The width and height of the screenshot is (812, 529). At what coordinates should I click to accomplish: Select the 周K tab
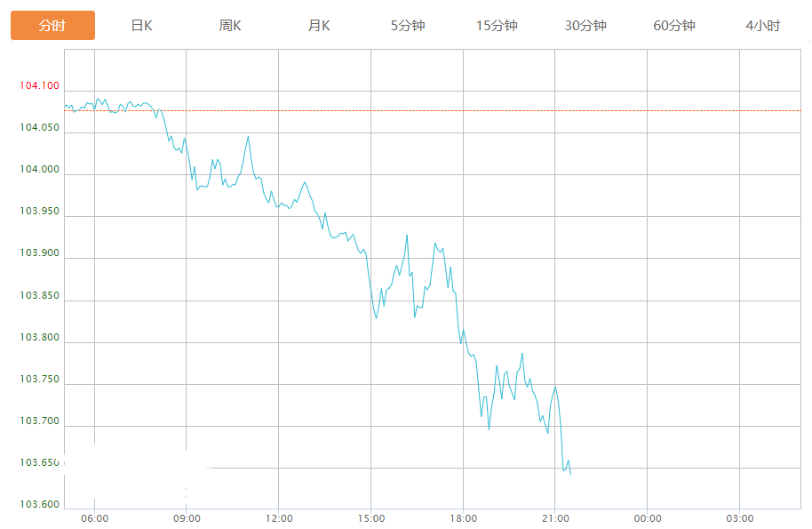(230, 26)
